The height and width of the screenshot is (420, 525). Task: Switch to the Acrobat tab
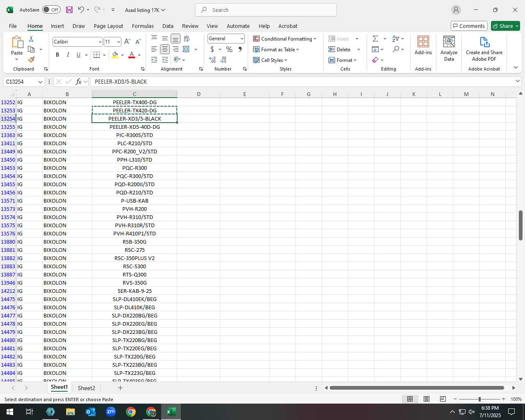click(x=288, y=26)
